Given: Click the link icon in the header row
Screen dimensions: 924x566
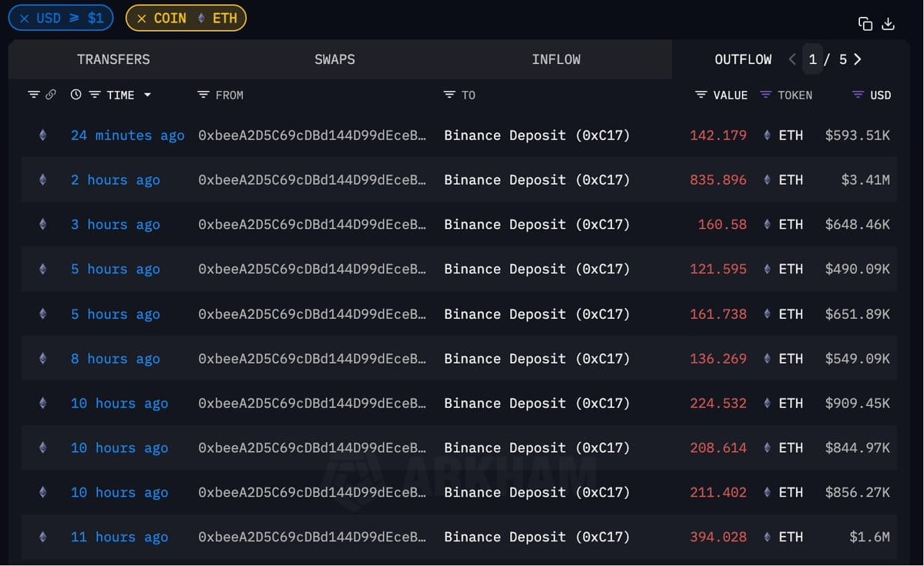Looking at the screenshot, I should tap(51, 94).
